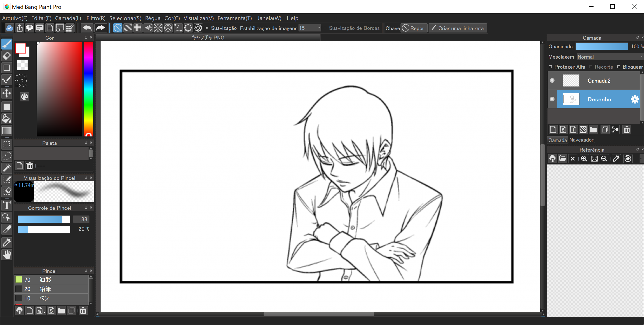Screen dimensions: 644x325
Task: Click the Text tool icon
Action: pyautogui.click(x=6, y=206)
